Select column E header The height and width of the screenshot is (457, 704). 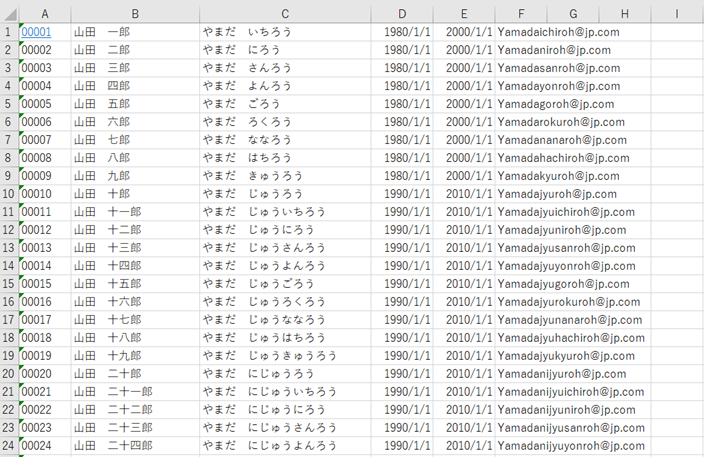point(464,14)
